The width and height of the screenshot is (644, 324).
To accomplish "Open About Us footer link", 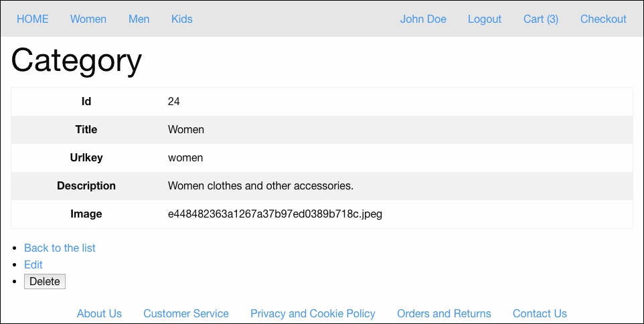I will [99, 314].
